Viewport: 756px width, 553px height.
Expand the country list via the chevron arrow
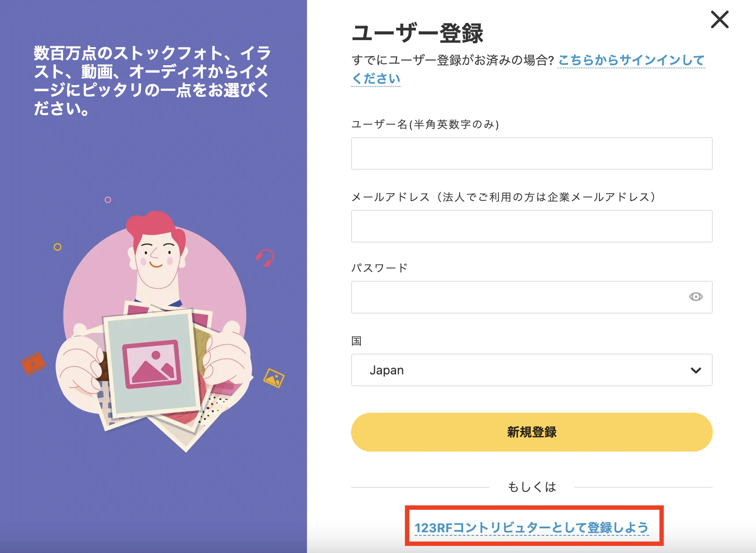[696, 370]
